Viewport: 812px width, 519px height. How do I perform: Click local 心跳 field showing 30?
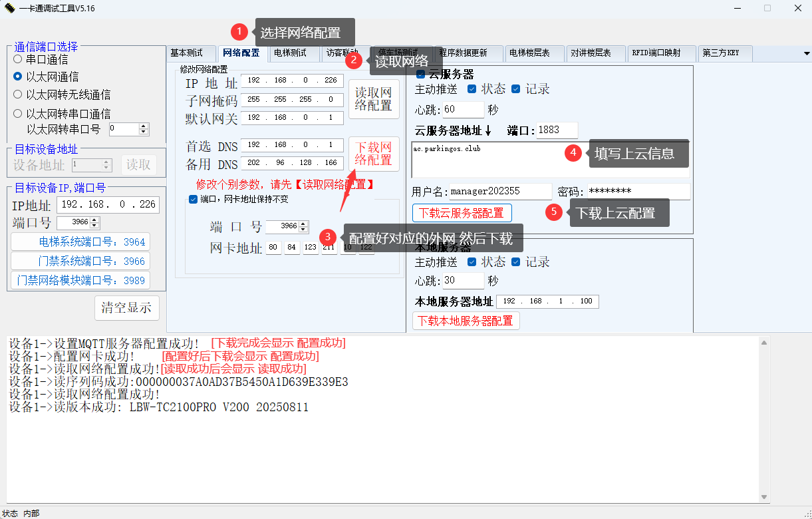(x=463, y=281)
